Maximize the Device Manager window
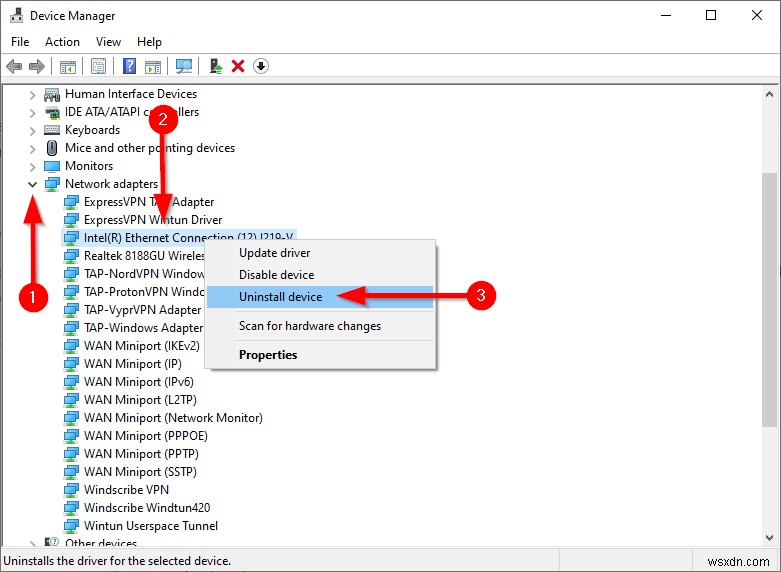The height and width of the screenshot is (572, 781). point(711,15)
